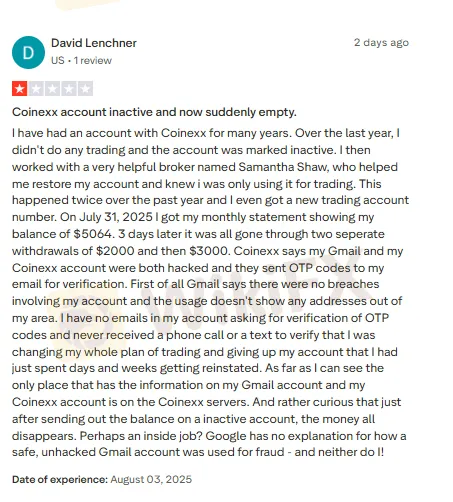
Task: Open David Lenchner's reviewer profile name
Action: coord(94,43)
